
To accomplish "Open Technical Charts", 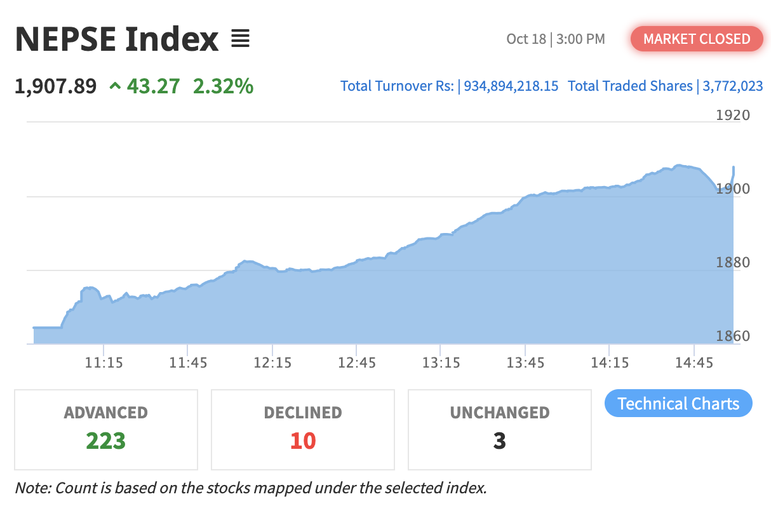I will (x=678, y=404).
